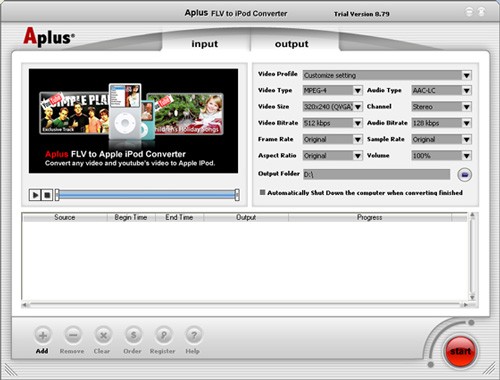This screenshot has height=380, width=500.
Task: Click the Order dollar icon
Action: click(x=133, y=335)
